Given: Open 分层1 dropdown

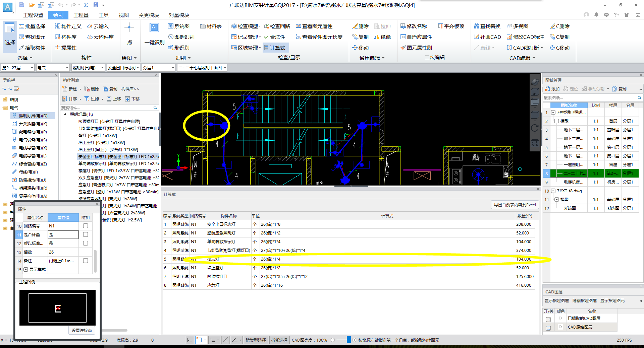Looking at the screenshot, I should 158,68.
